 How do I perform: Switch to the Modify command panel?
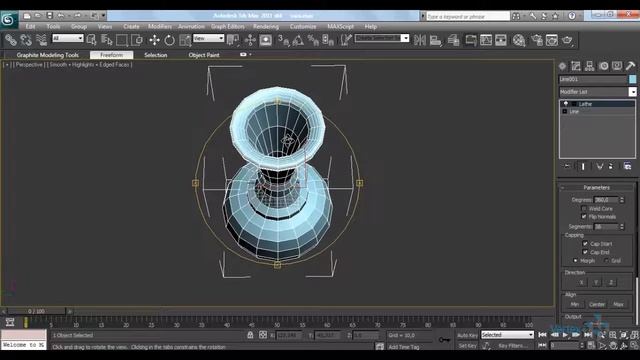(x=576, y=66)
